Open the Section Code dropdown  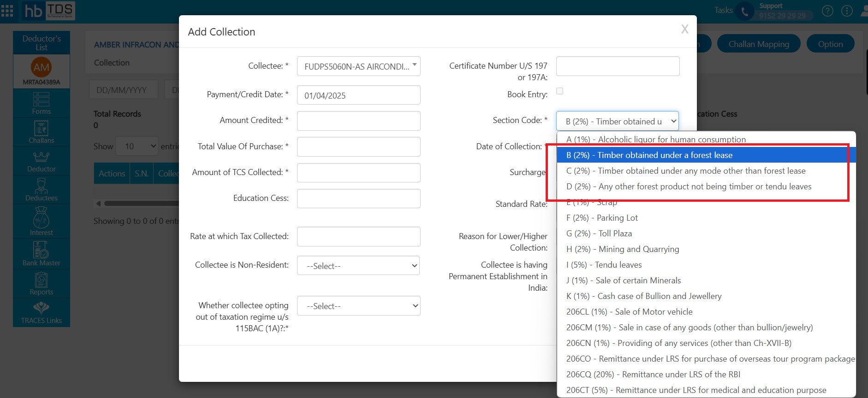coord(618,121)
